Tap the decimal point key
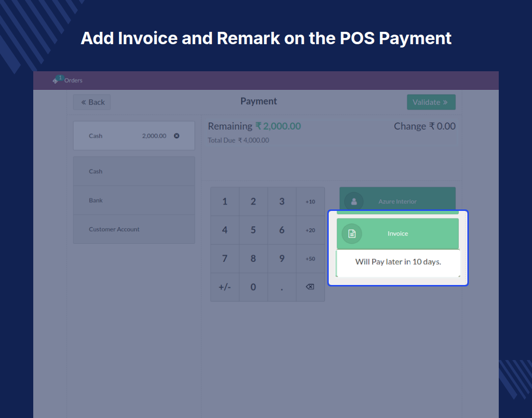This screenshot has height=418, width=532. click(282, 287)
